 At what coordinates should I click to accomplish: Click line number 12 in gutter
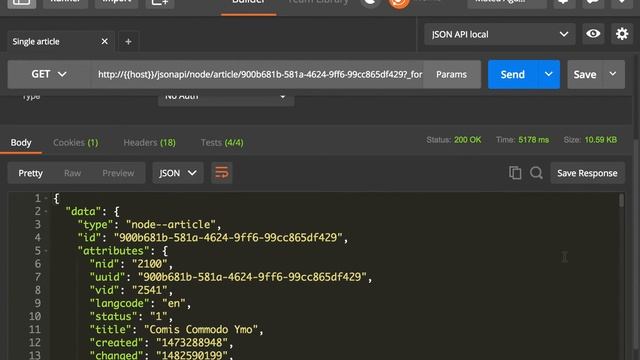[35, 342]
